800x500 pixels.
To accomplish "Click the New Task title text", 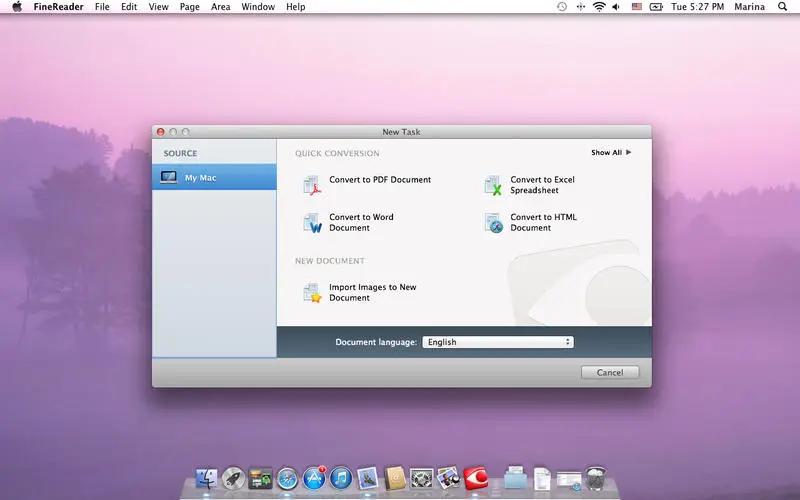I will coord(402,132).
